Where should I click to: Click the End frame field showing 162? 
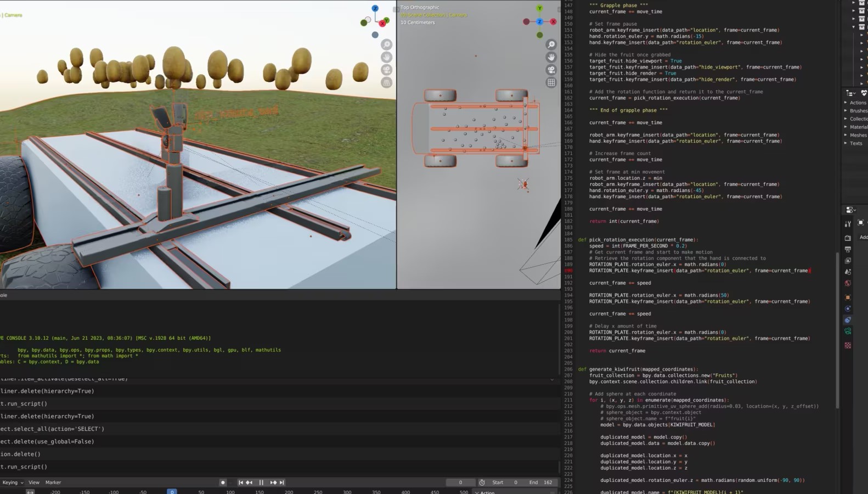[x=542, y=482]
